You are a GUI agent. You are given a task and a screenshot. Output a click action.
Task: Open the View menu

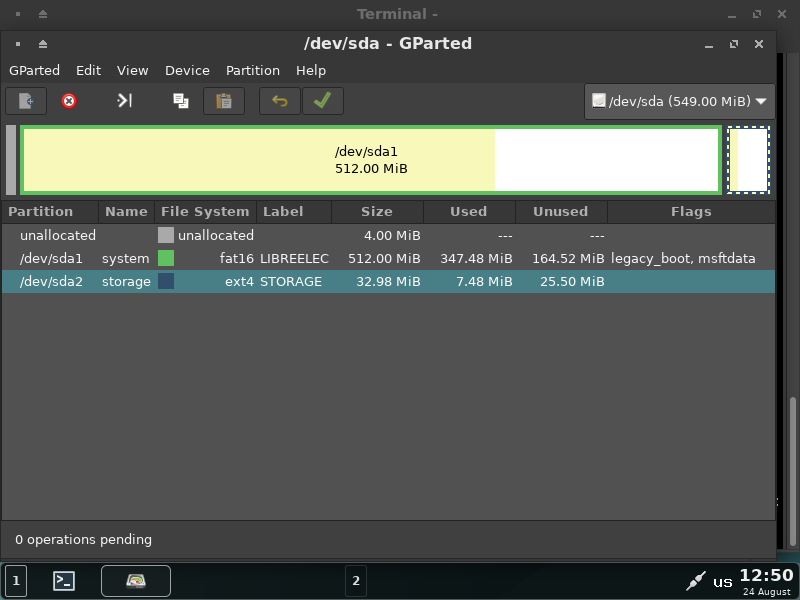click(x=132, y=70)
